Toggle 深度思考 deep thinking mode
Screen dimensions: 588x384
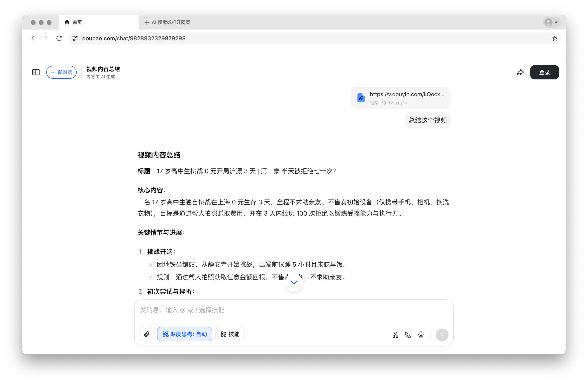184,334
